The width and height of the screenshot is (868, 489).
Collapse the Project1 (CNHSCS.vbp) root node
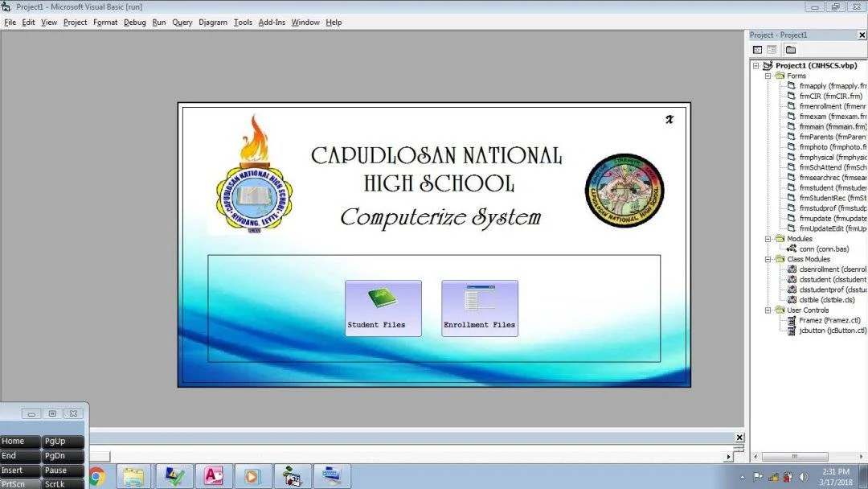pyautogui.click(x=755, y=65)
